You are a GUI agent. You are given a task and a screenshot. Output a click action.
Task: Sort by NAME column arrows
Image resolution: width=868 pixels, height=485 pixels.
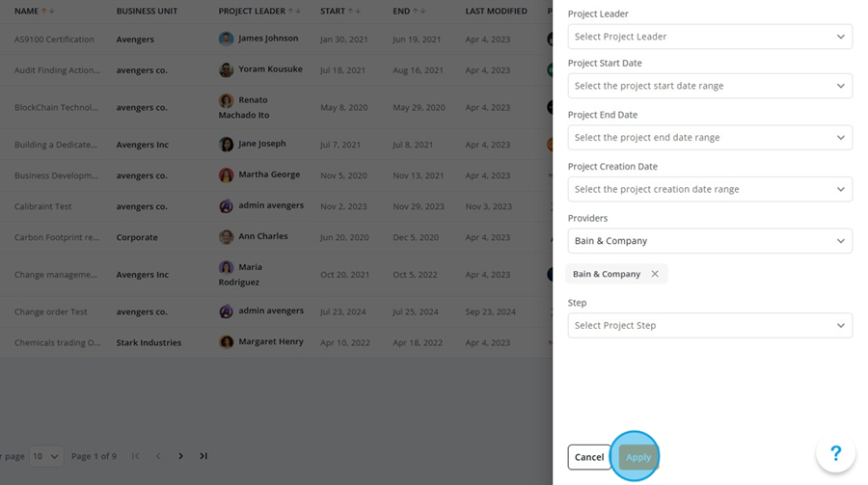coord(47,11)
